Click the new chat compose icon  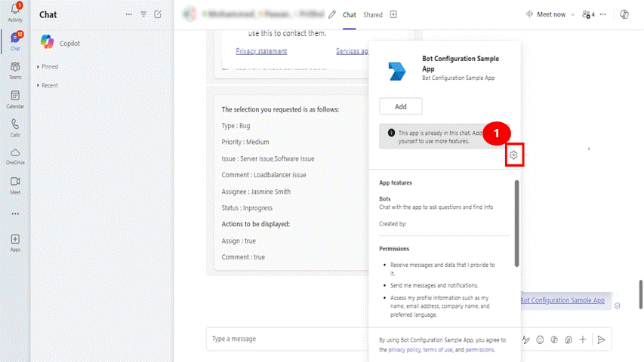click(158, 14)
